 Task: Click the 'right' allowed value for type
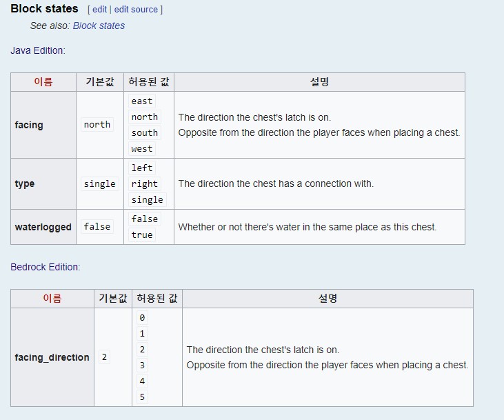pyautogui.click(x=144, y=183)
